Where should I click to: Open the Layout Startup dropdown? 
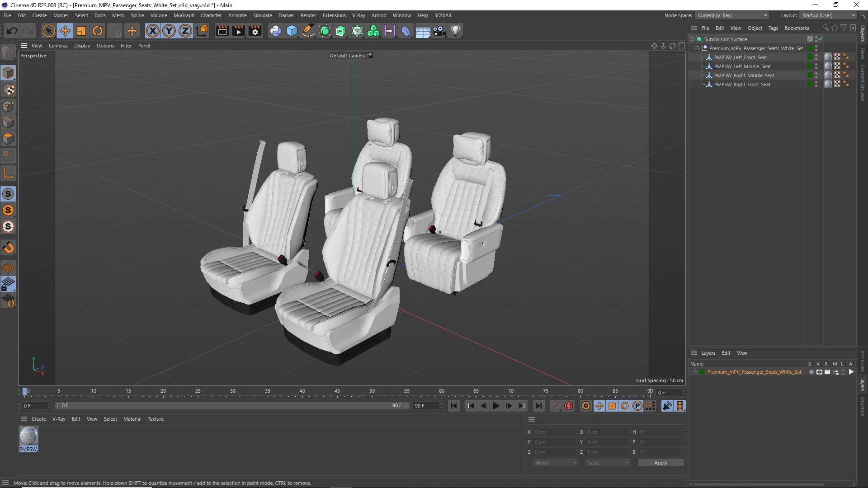(828, 15)
